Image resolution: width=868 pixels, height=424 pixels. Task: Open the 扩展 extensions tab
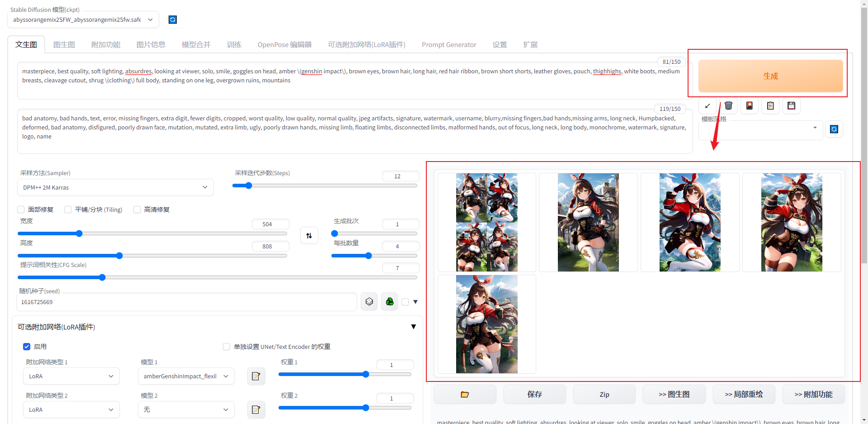[x=530, y=45]
